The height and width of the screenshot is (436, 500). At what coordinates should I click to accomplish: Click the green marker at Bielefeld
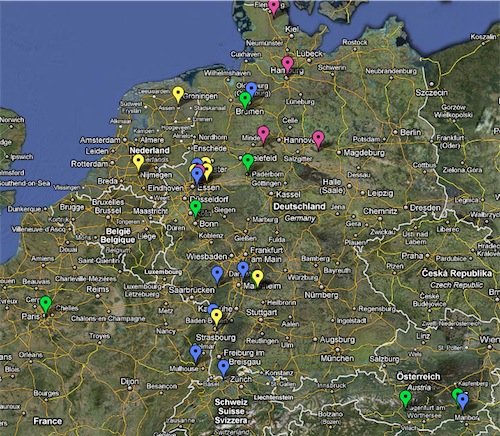(x=248, y=162)
